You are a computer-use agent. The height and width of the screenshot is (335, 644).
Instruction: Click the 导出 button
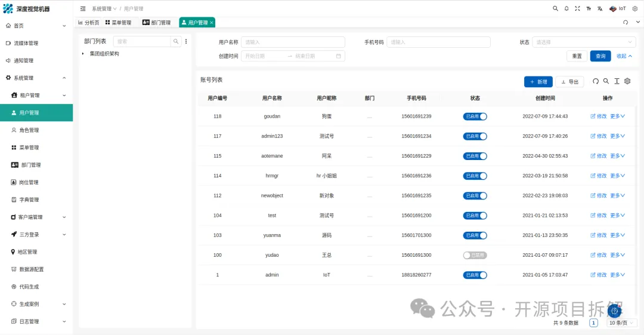569,81
